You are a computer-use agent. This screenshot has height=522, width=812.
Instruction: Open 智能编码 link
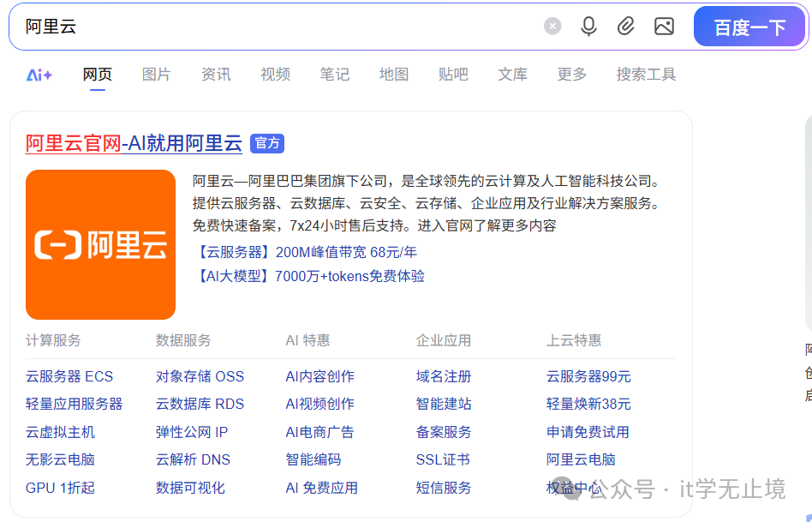pos(313,459)
